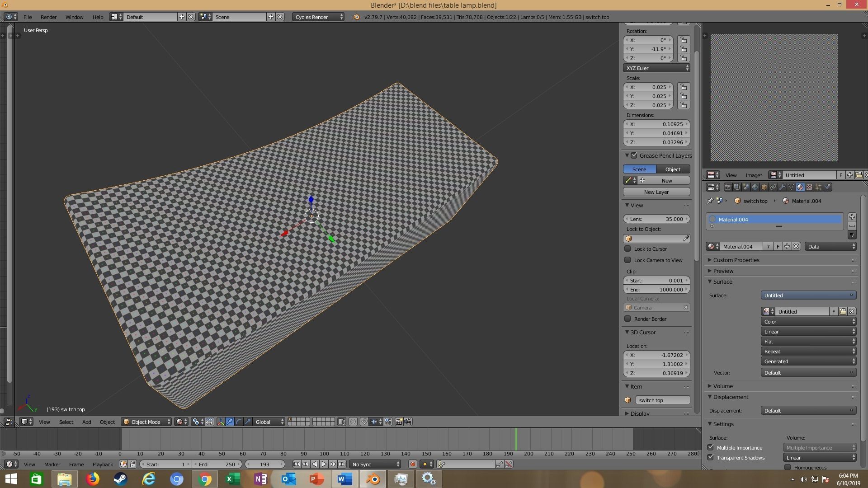The image size is (868, 488).
Task: Toggle the Render Border checkbox
Action: [627, 319]
